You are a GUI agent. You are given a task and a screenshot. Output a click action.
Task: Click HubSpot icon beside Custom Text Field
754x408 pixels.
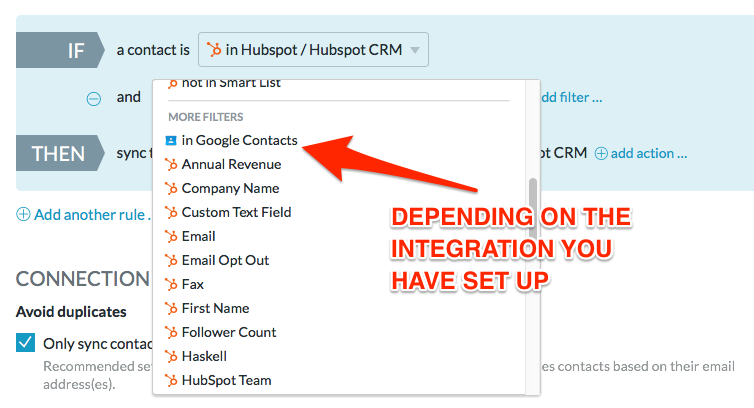pos(171,213)
